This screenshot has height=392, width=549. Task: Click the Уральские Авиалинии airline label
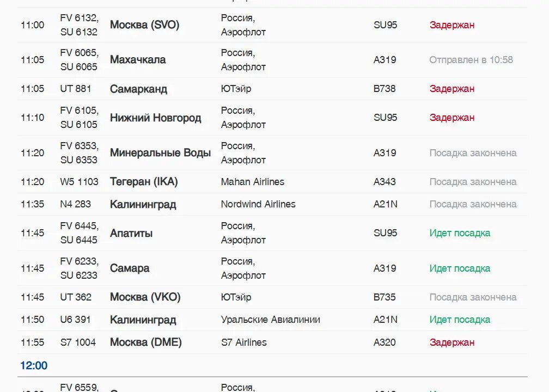pos(270,320)
